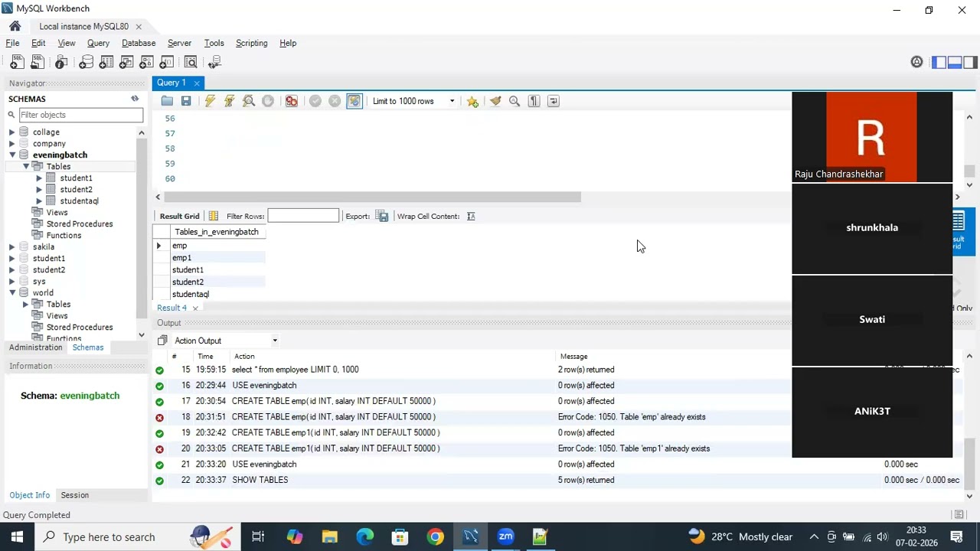
Task: Click the Filter Rows input field
Action: [x=303, y=216]
